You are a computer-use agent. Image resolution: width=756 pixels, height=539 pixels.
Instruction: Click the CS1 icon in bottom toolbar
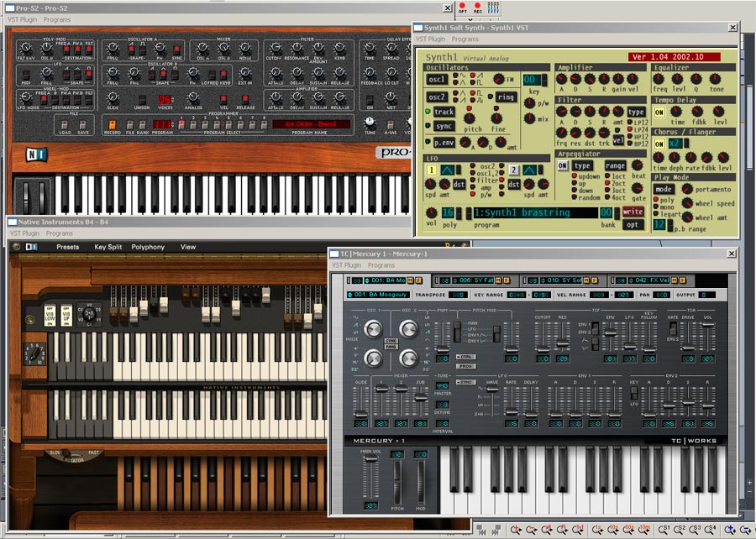(664, 531)
